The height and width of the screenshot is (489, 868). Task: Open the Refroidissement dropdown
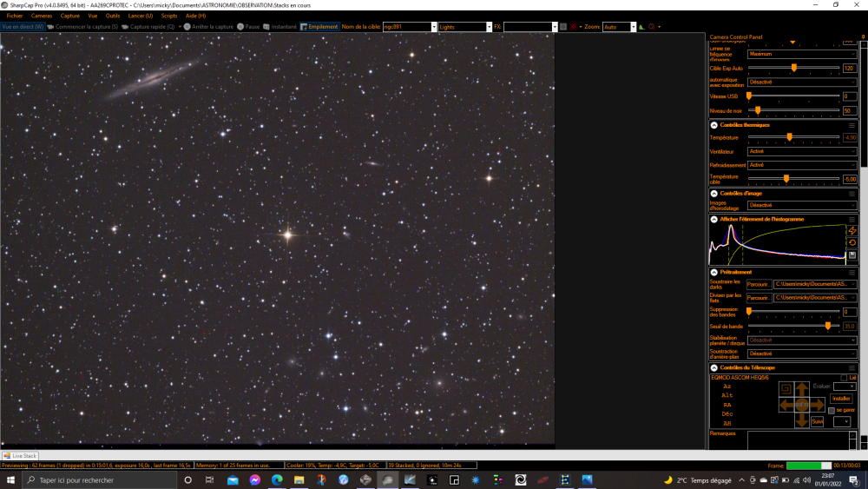(802, 165)
